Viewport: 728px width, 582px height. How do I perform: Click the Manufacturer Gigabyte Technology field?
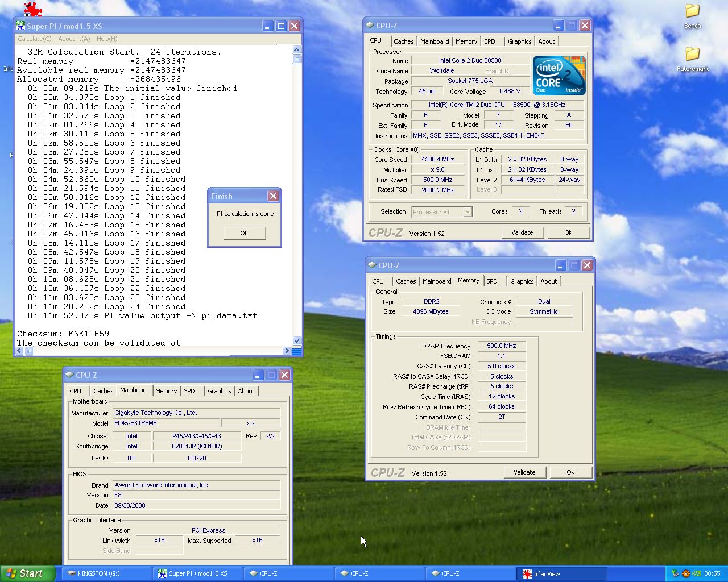point(196,413)
